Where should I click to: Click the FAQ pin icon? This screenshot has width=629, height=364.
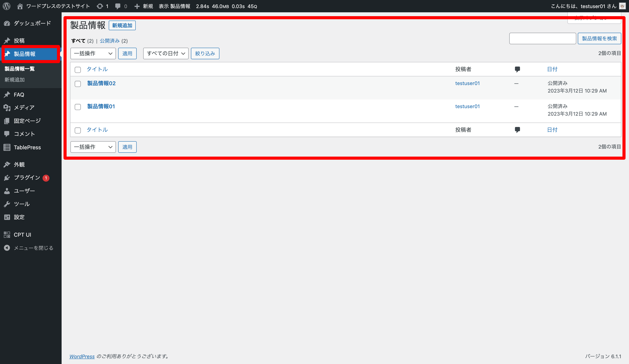pyautogui.click(x=7, y=94)
